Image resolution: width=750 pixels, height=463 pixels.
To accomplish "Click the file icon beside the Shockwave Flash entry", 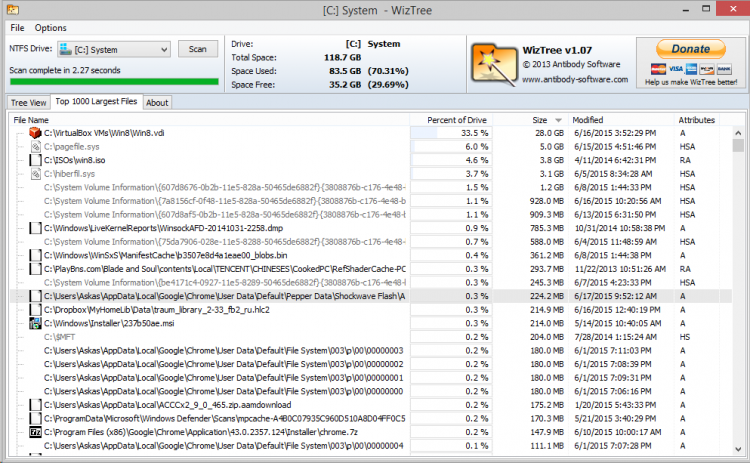I will pos(35,296).
